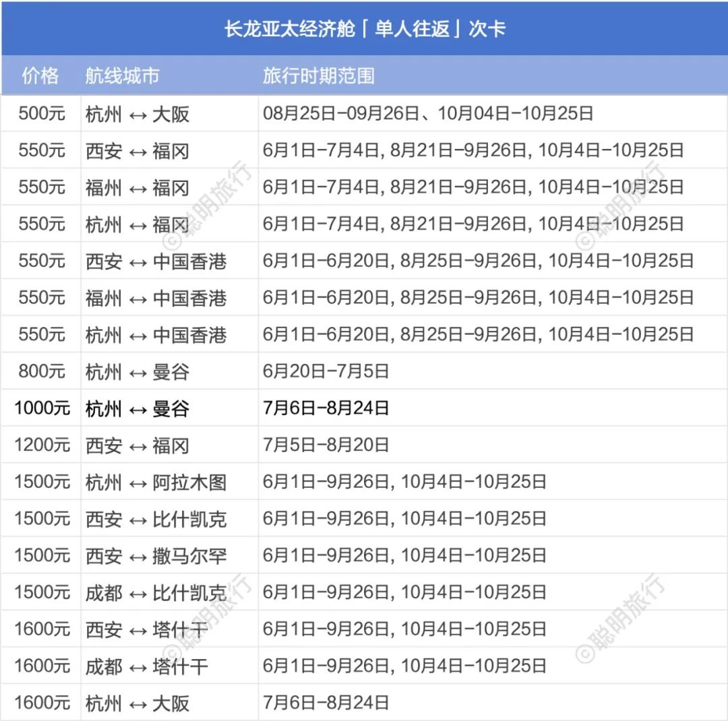The width and height of the screenshot is (728, 721).
Task: Select the 1200元 price cell
Action: (42, 445)
